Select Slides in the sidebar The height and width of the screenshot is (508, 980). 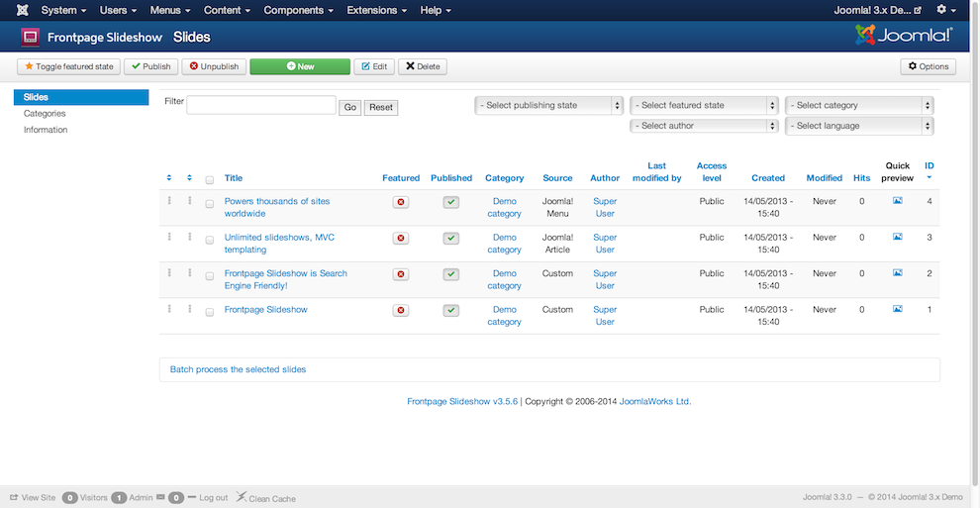[x=81, y=97]
